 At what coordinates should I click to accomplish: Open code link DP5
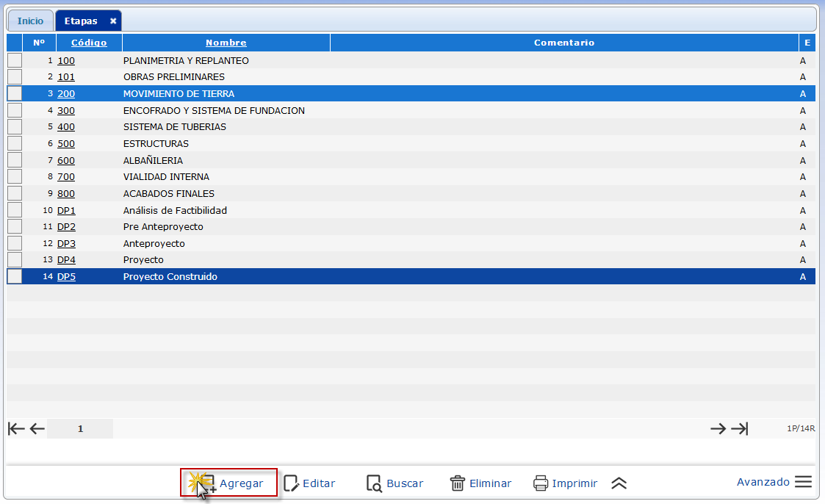point(66,277)
